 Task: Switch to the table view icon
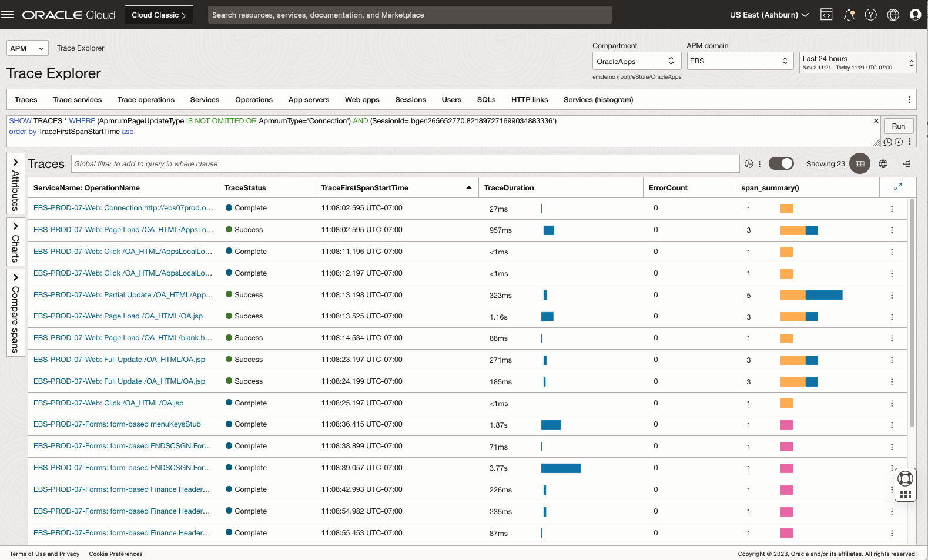860,164
